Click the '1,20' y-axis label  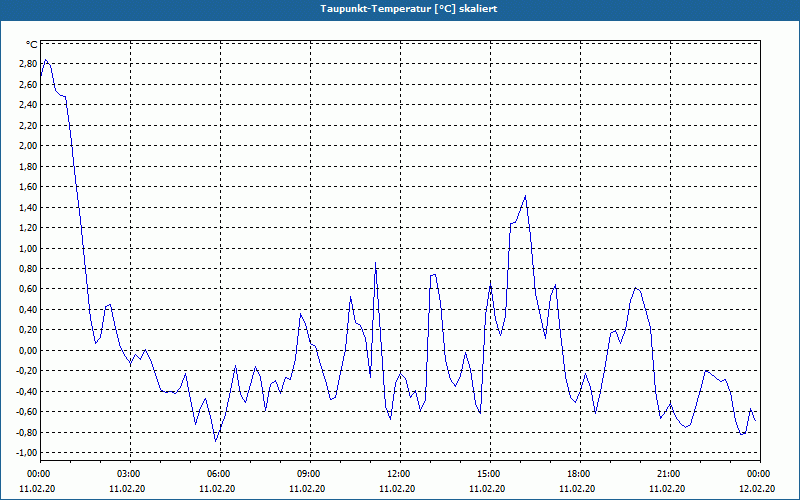[x=29, y=228]
